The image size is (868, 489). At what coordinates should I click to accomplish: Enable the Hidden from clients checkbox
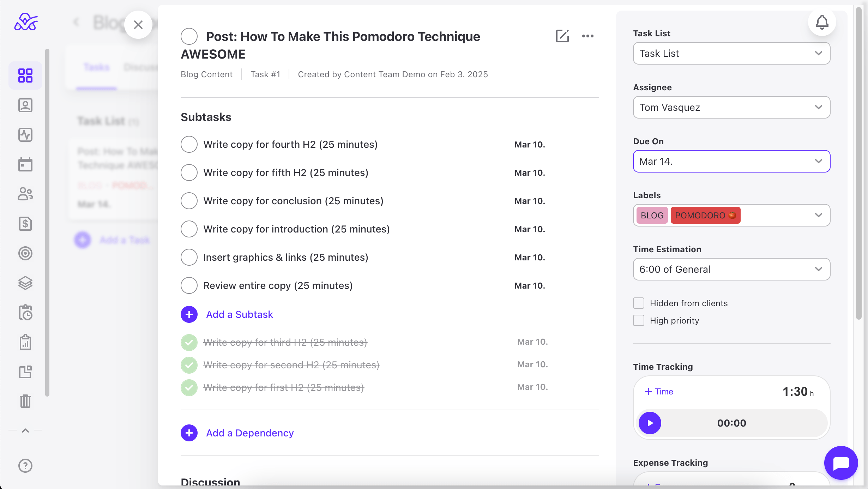pos(639,303)
